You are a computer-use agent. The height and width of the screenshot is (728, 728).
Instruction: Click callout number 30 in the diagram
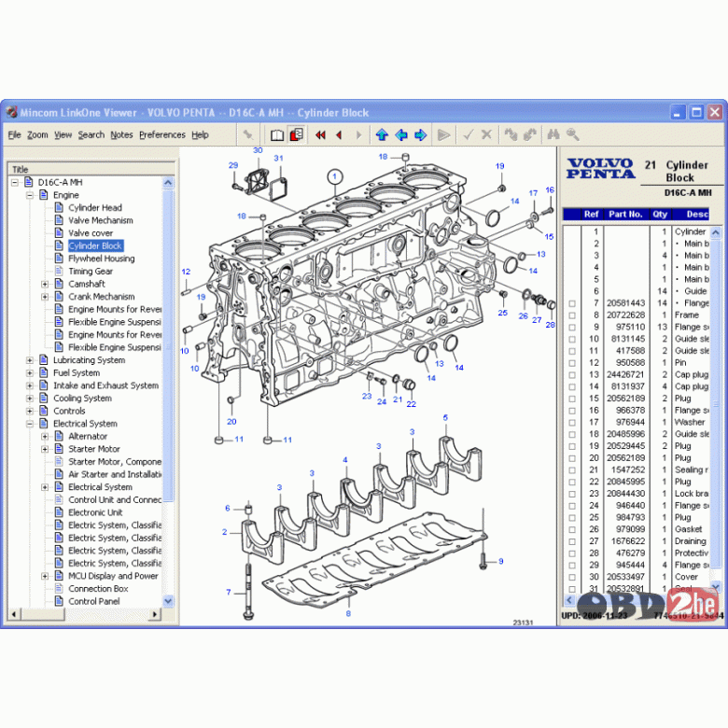click(258, 150)
